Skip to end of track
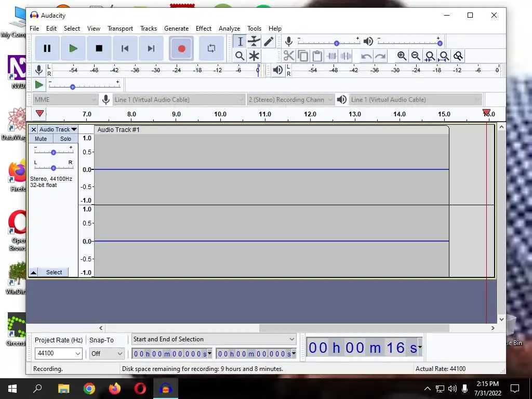Viewport: 532px width, 399px height. pyautogui.click(x=151, y=48)
